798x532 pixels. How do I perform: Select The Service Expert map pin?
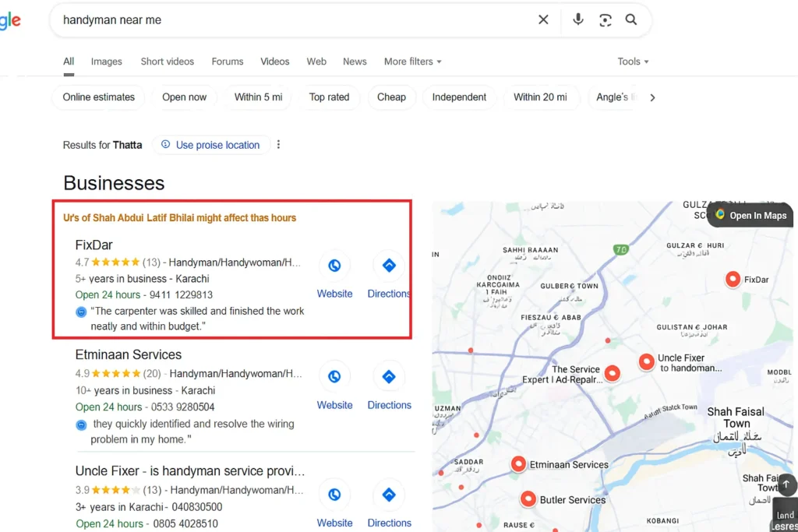click(613, 373)
